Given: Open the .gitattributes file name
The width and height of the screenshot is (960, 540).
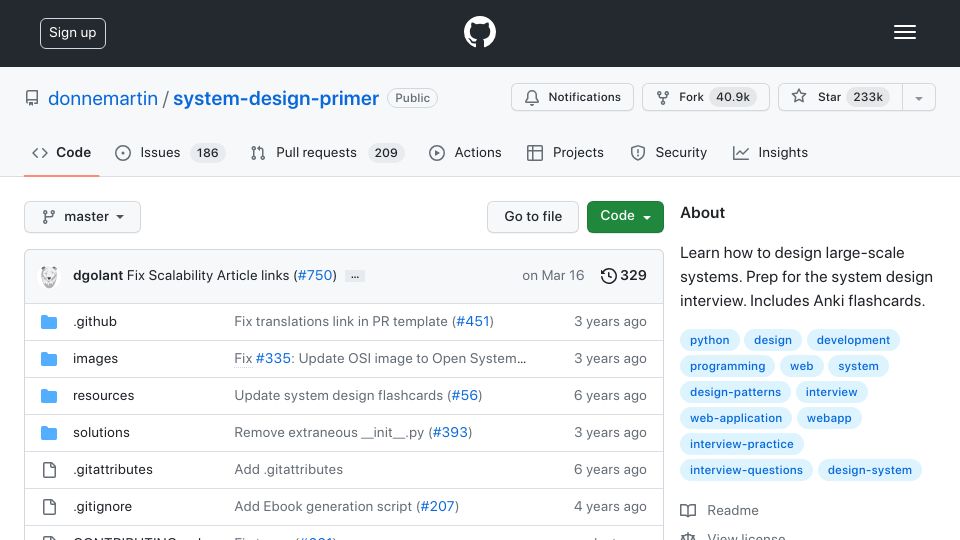Looking at the screenshot, I should coord(113,470).
